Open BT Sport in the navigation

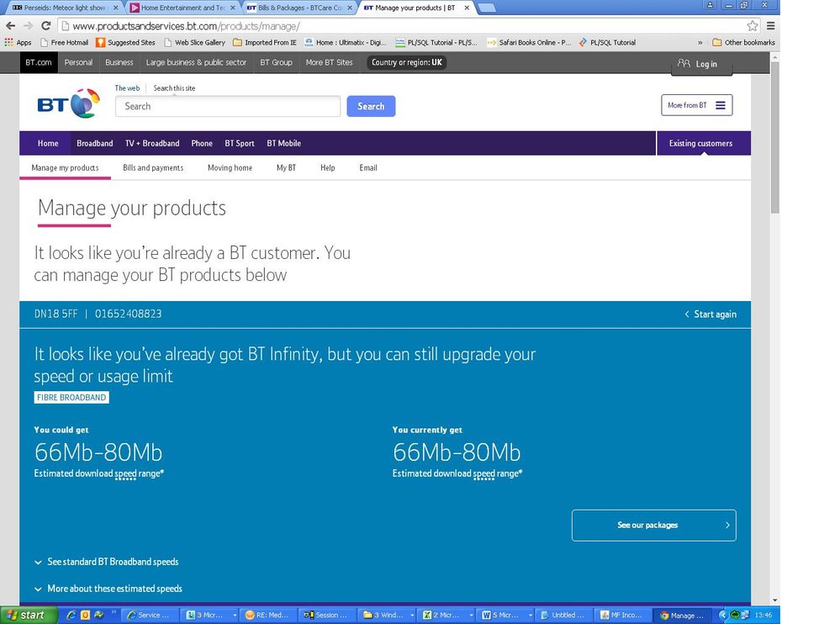(240, 143)
